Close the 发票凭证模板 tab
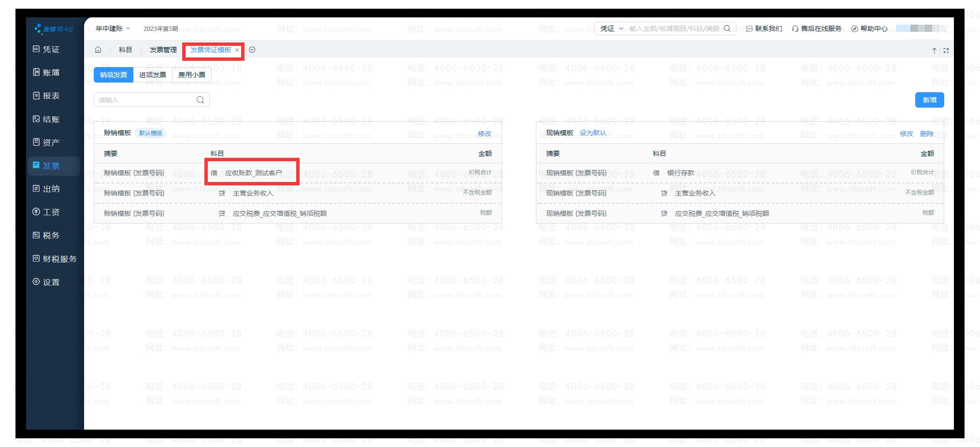This screenshot has height=447, width=980. pyautogui.click(x=237, y=50)
